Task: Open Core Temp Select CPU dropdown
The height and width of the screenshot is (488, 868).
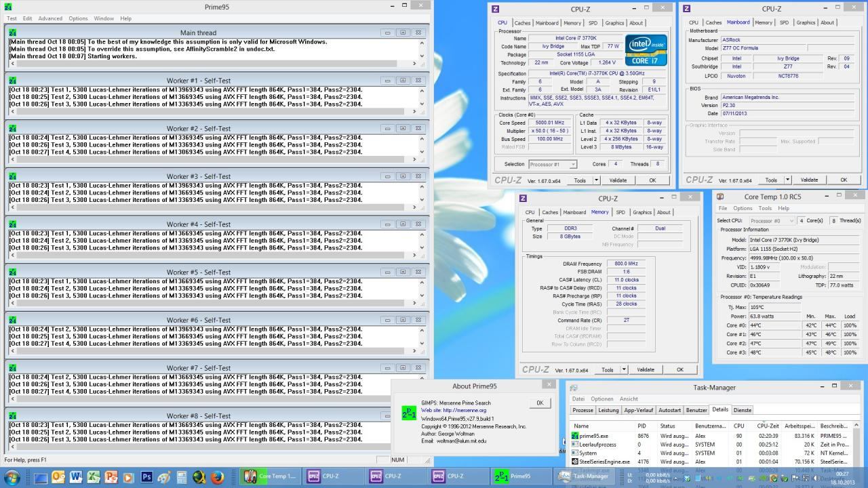Action: point(772,220)
